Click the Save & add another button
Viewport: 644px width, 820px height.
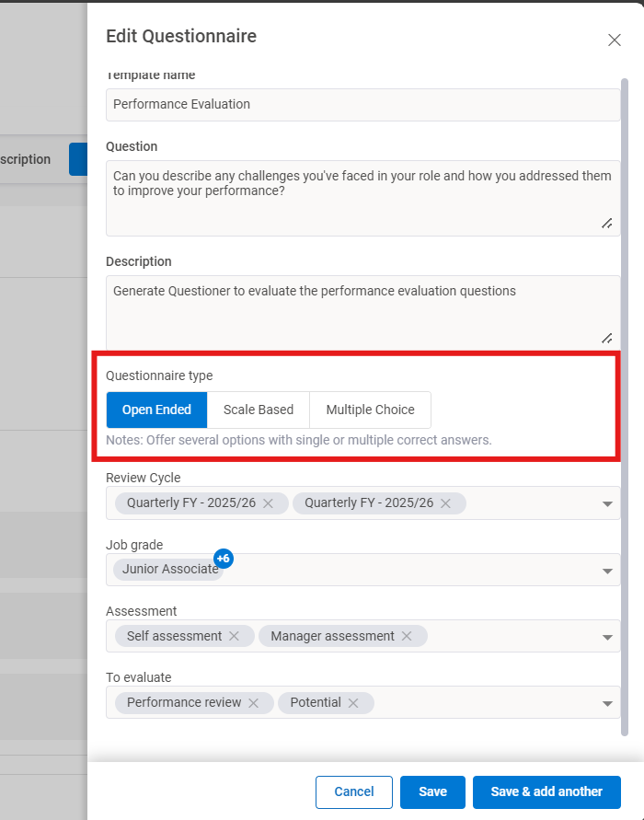click(546, 791)
